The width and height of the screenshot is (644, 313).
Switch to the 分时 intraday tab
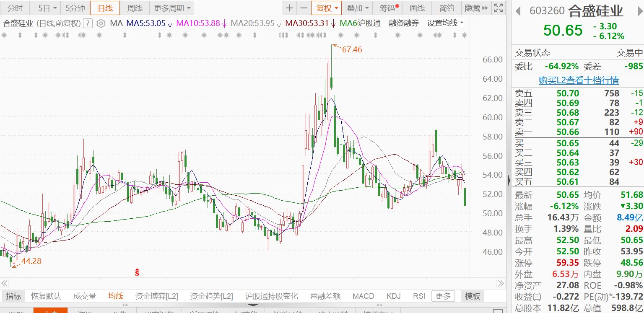point(15,8)
